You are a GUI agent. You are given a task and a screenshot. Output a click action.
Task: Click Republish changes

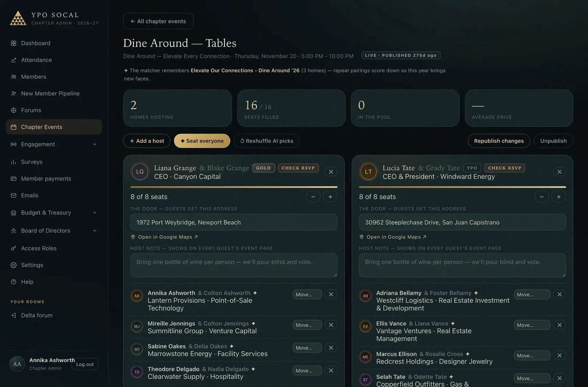[499, 141]
